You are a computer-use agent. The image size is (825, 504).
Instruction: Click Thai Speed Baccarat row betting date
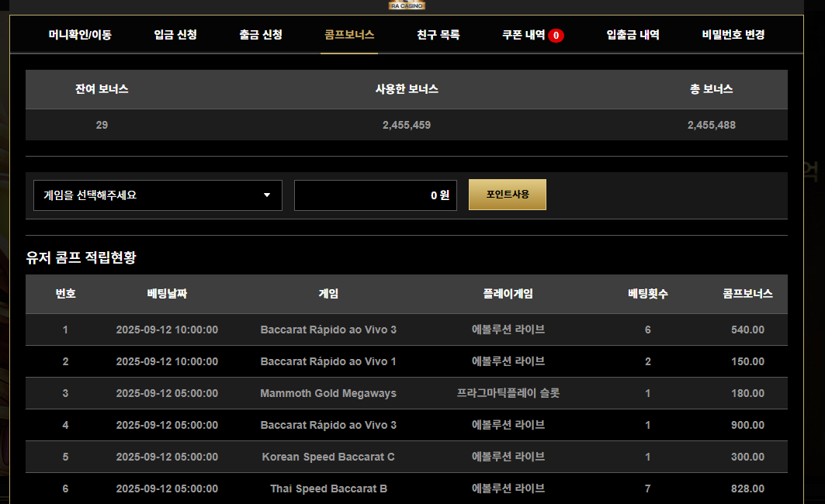(167, 488)
